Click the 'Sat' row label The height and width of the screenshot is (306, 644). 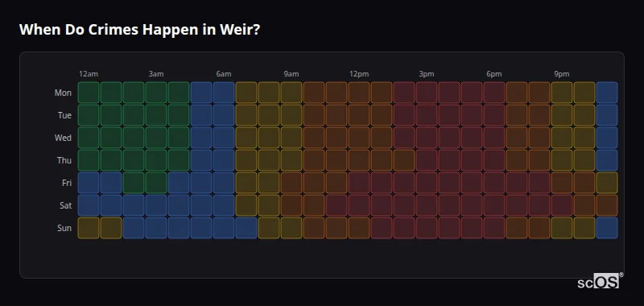coord(65,206)
